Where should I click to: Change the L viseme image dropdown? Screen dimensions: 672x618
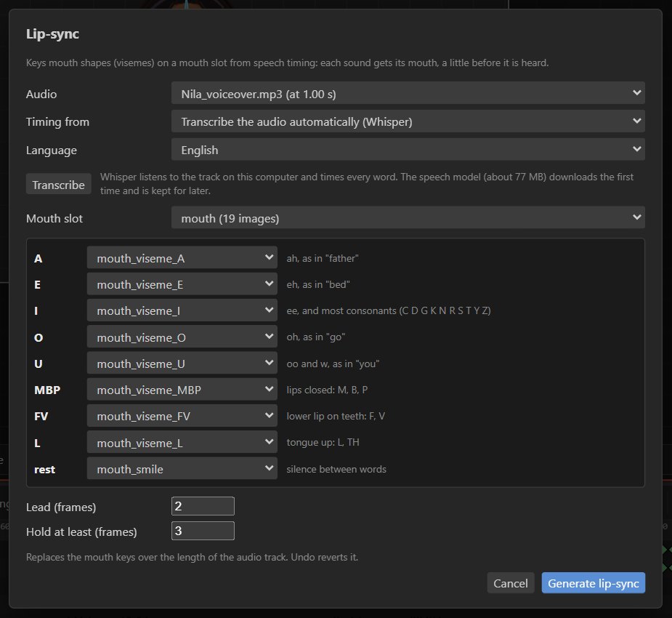point(182,442)
